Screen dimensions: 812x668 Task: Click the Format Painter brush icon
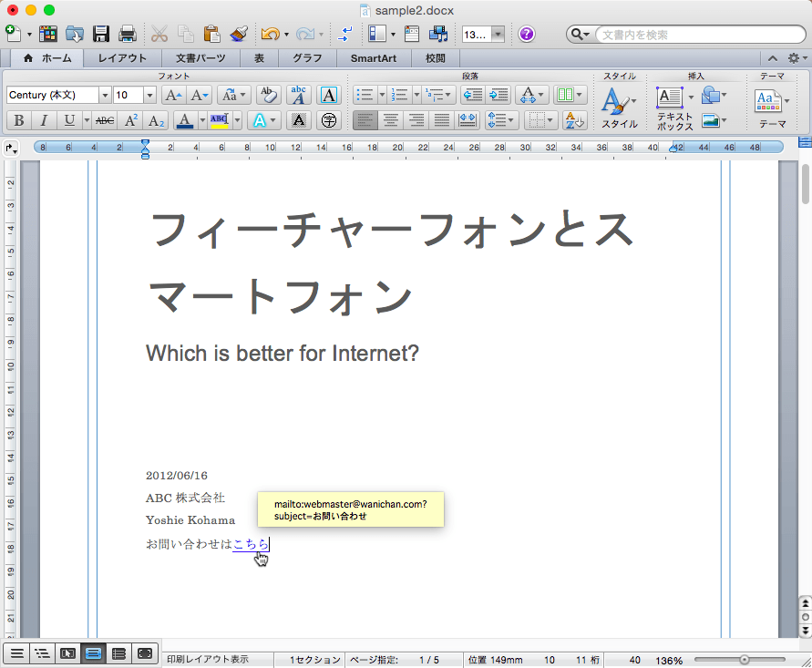pyautogui.click(x=239, y=35)
